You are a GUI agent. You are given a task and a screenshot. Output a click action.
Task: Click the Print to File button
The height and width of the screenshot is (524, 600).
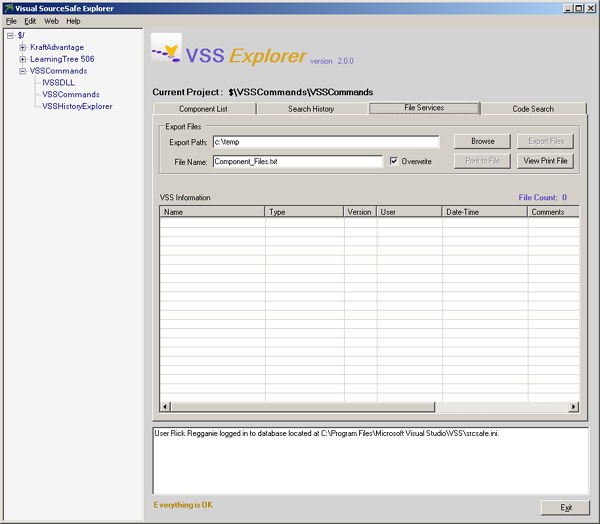click(482, 161)
